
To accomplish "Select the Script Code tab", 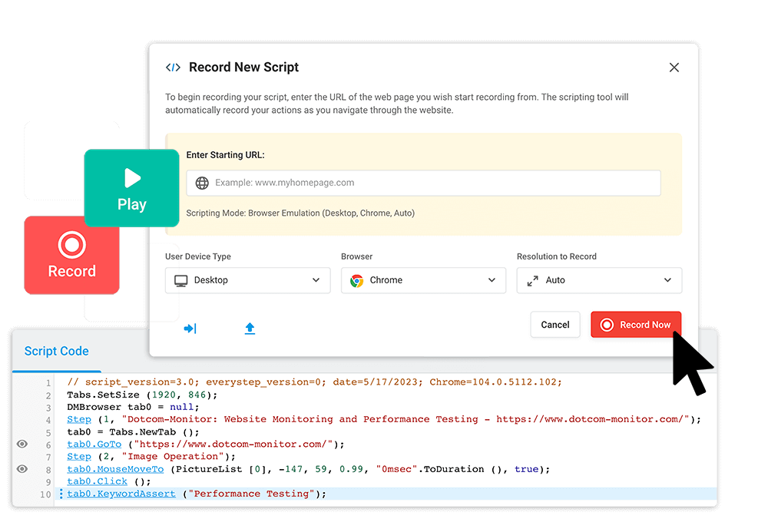I will coord(56,351).
